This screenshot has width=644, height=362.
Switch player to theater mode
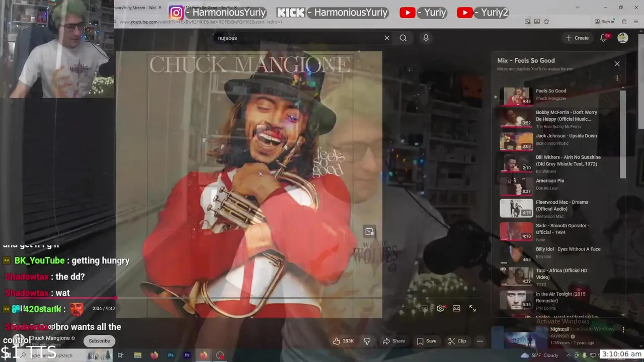pos(456,308)
